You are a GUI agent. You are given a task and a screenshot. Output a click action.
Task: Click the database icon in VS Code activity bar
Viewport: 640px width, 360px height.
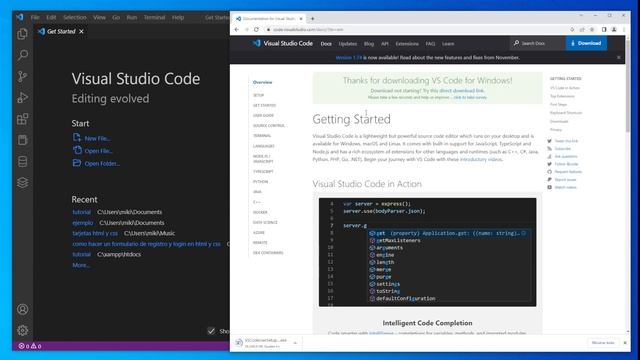(22, 162)
